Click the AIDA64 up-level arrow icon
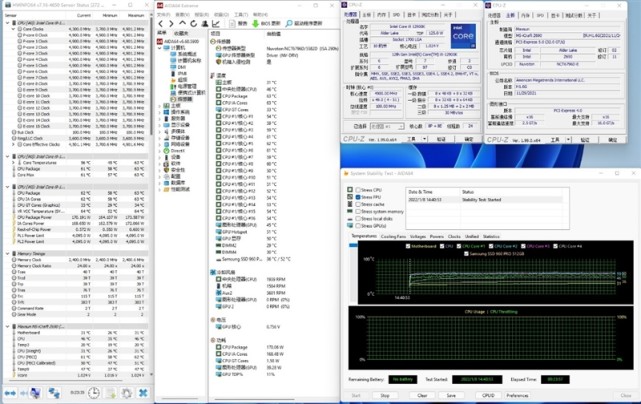The width and height of the screenshot is (641, 404). pyautogui.click(x=183, y=23)
